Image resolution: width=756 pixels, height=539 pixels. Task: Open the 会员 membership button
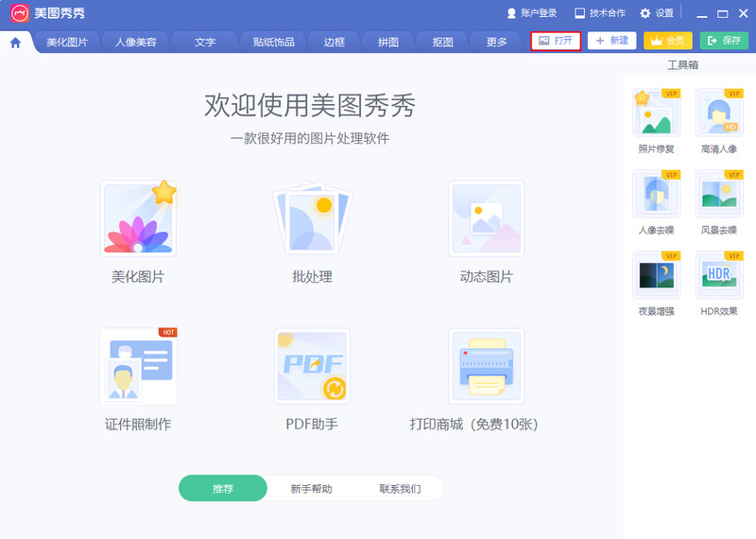click(668, 41)
